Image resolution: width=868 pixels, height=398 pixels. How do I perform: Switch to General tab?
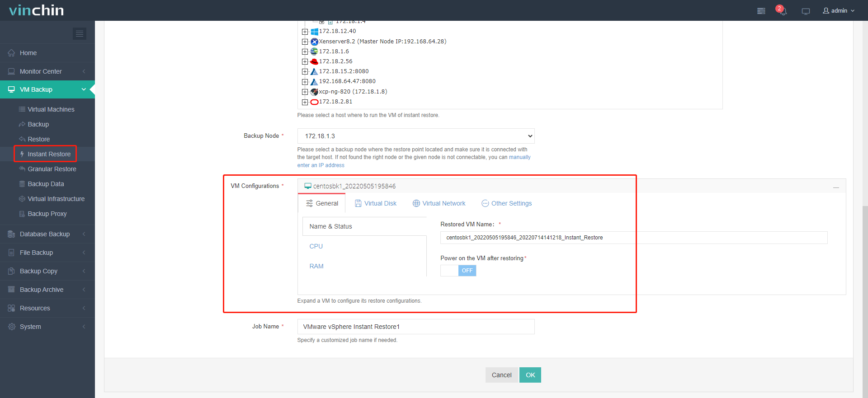point(322,203)
